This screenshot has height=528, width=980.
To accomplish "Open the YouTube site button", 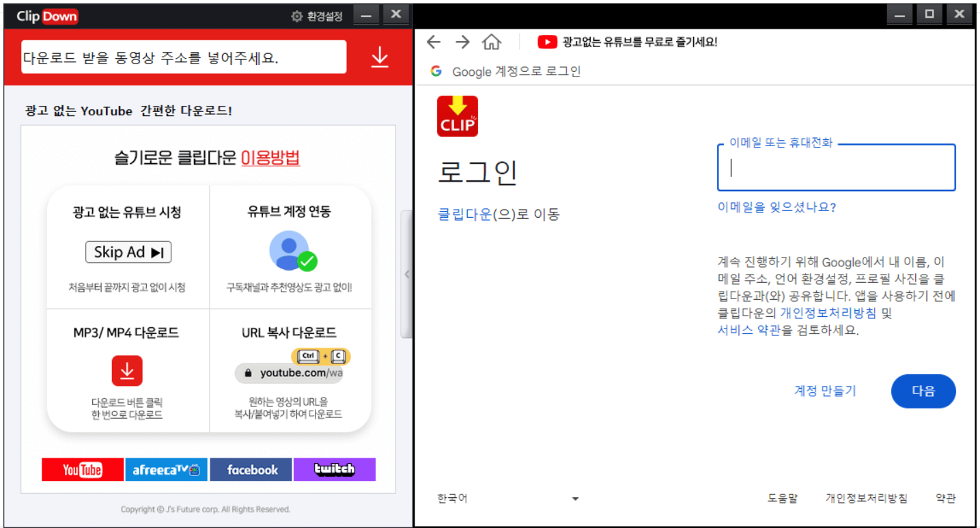I will pyautogui.click(x=83, y=469).
